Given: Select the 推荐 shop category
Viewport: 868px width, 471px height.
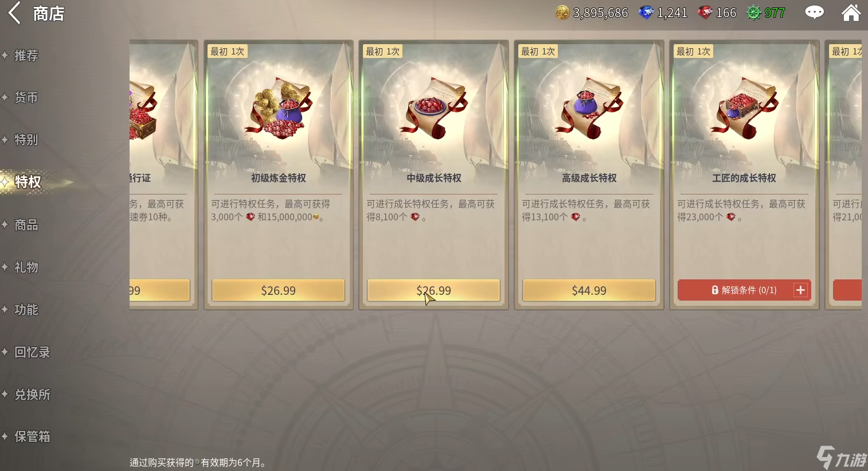Looking at the screenshot, I should [x=26, y=56].
